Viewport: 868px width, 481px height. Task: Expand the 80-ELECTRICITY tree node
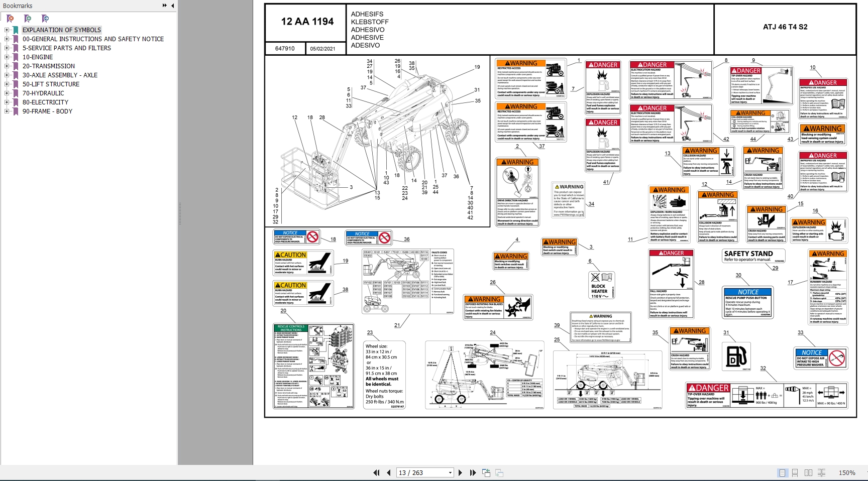(x=7, y=102)
